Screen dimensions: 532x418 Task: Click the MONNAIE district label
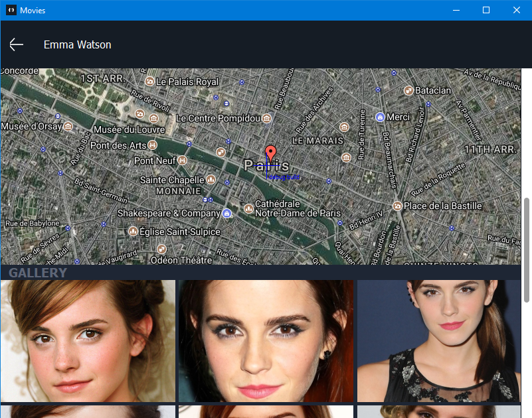[179, 191]
